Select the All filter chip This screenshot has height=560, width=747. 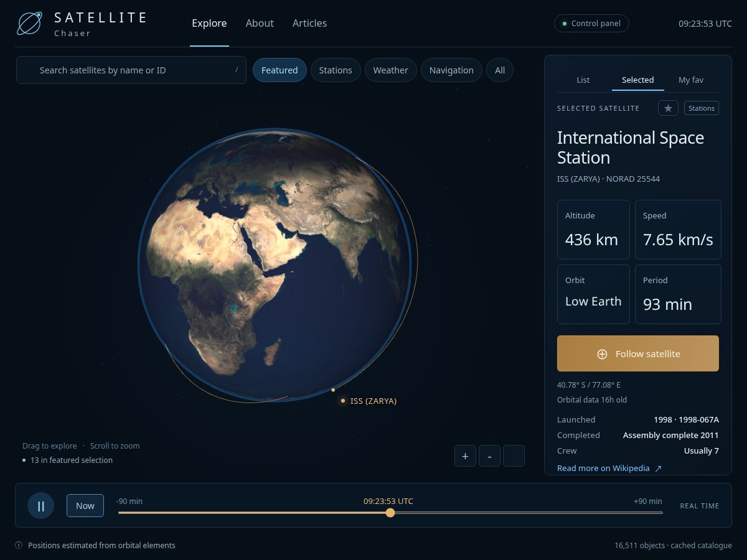click(x=500, y=70)
